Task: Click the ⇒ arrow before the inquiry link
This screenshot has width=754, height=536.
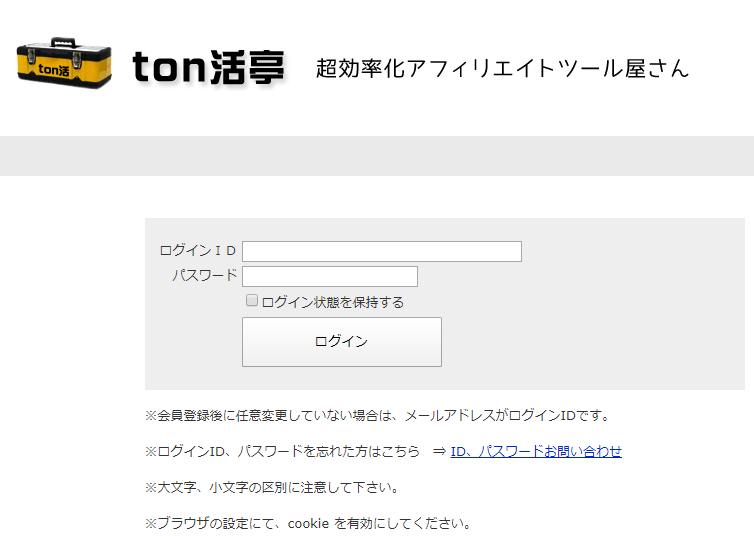Action: [x=438, y=451]
